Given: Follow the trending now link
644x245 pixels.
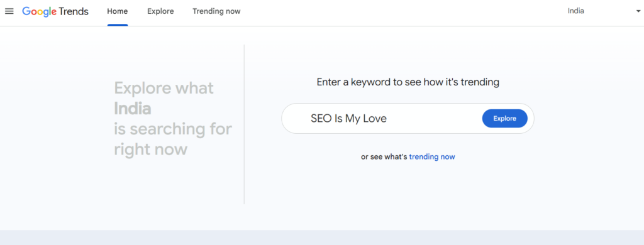Looking at the screenshot, I should pos(432,156).
